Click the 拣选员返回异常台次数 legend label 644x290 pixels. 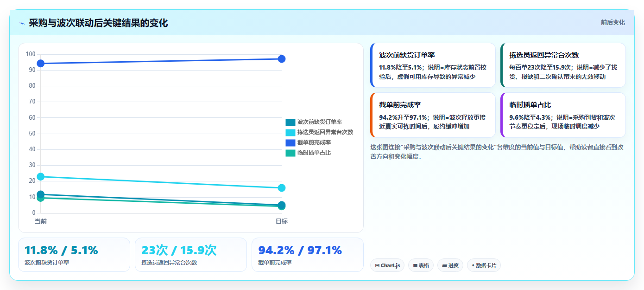point(325,132)
